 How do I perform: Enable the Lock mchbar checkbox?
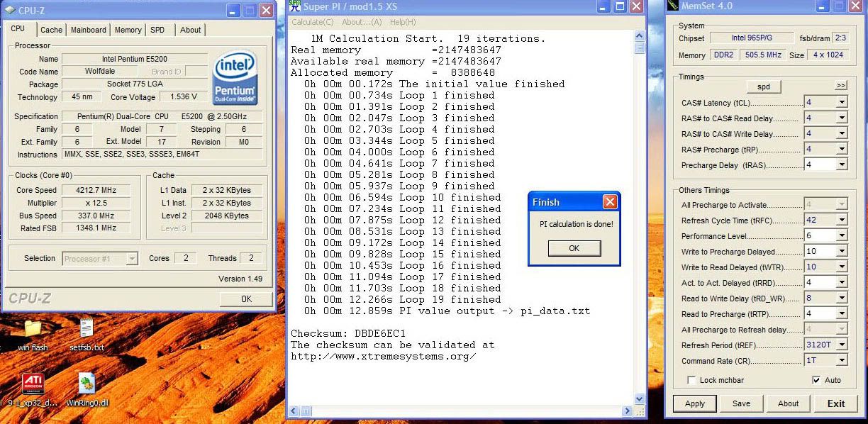(691, 380)
